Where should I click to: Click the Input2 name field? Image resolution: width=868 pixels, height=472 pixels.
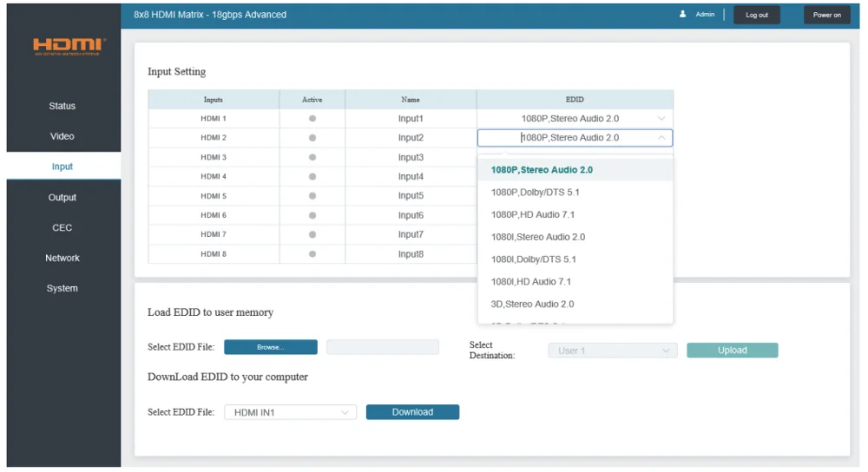411,138
